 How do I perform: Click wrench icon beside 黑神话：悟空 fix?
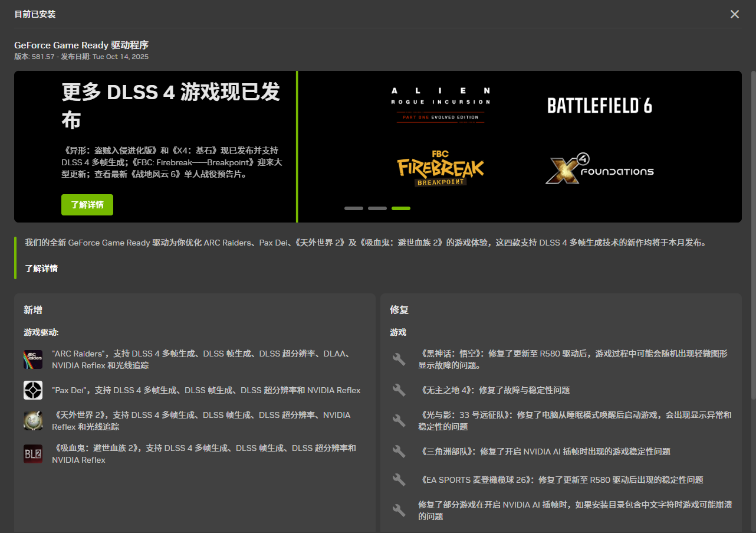click(x=399, y=359)
